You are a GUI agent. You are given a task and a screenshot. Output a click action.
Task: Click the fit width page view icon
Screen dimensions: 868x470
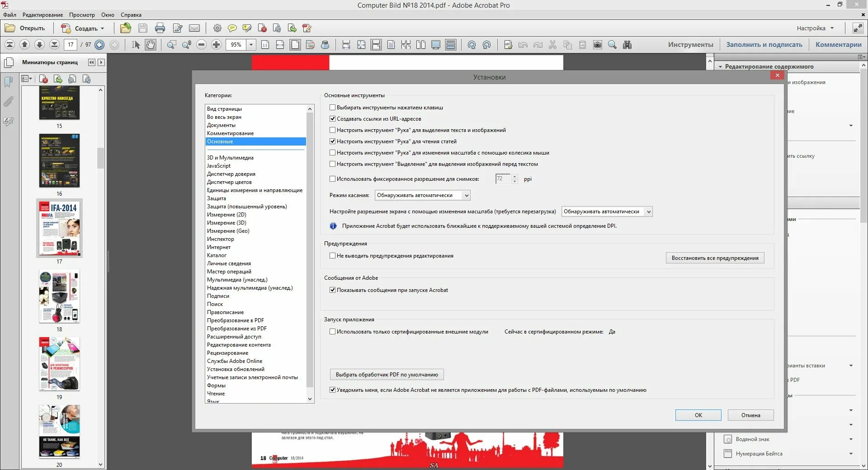280,45
